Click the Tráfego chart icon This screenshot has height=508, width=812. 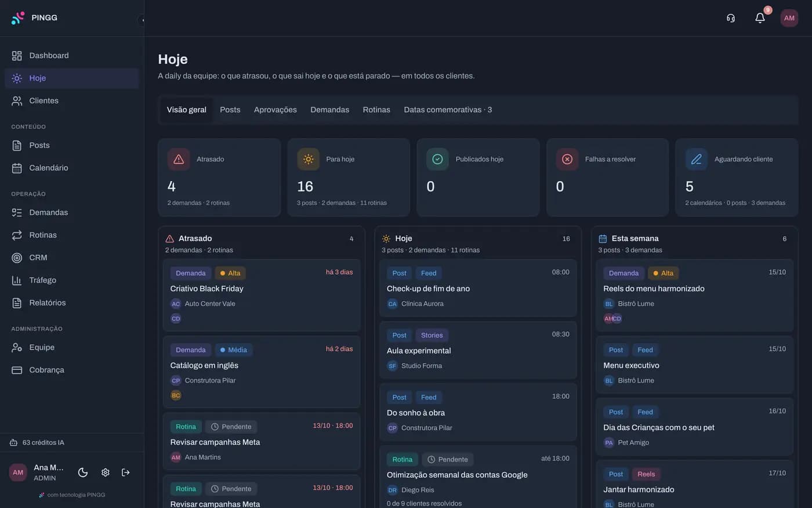17,280
